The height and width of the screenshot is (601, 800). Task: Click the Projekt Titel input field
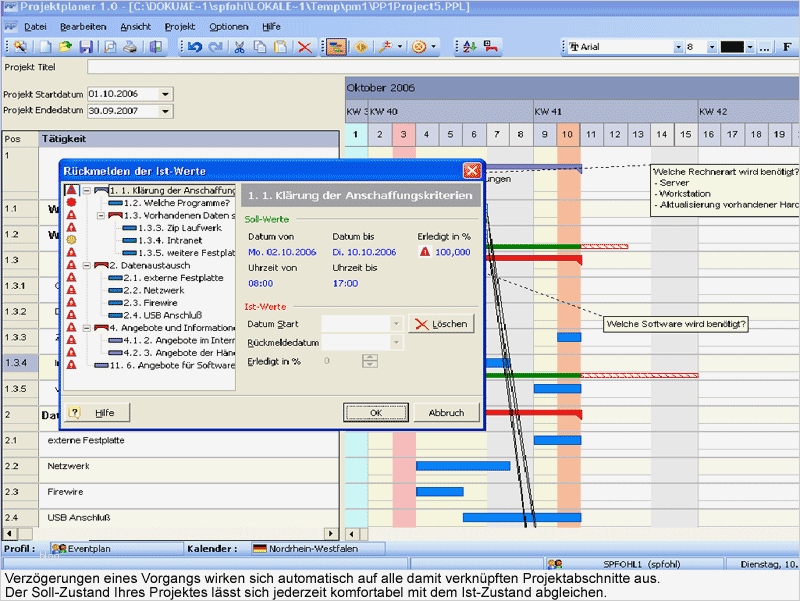pyautogui.click(x=440, y=67)
